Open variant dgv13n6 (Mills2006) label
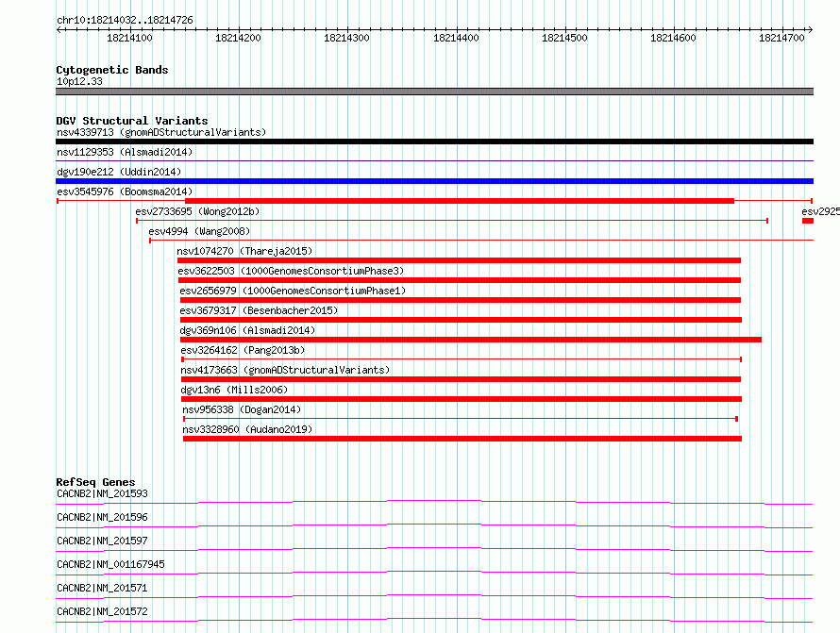Viewport: 840px width, 633px height. pos(234,390)
